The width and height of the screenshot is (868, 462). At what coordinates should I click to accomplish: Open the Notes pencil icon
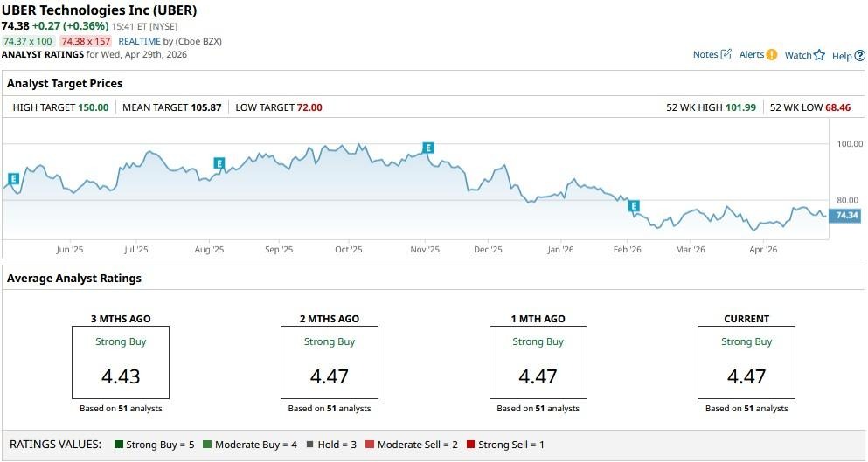coord(726,54)
